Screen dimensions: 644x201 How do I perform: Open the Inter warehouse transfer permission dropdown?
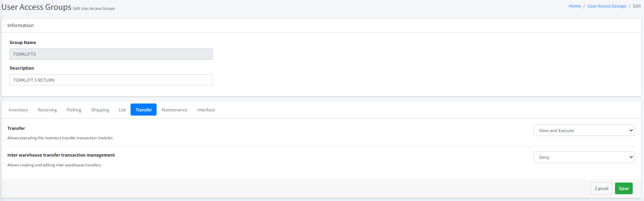click(584, 157)
